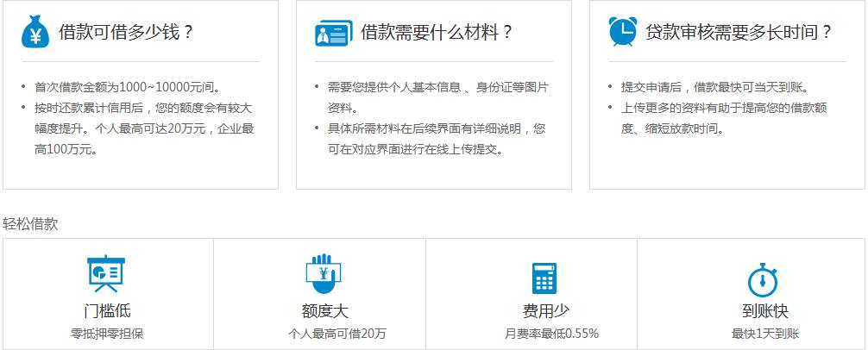Click the 额度大 title

coord(325,310)
